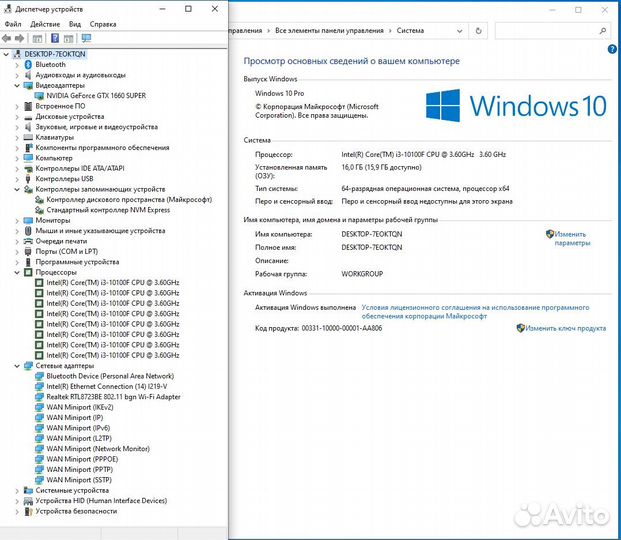The image size is (621, 540).
Task: Select the Встроенное ПО item
Action: click(x=60, y=106)
